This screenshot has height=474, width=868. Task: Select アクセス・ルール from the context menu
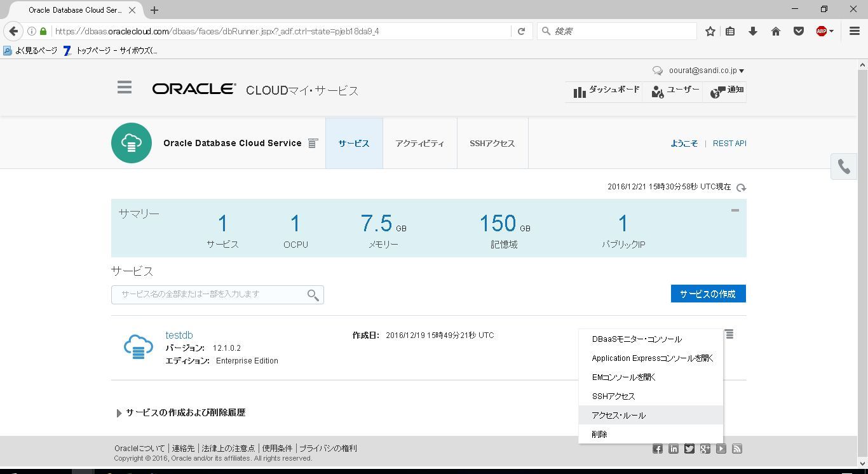tap(651, 416)
